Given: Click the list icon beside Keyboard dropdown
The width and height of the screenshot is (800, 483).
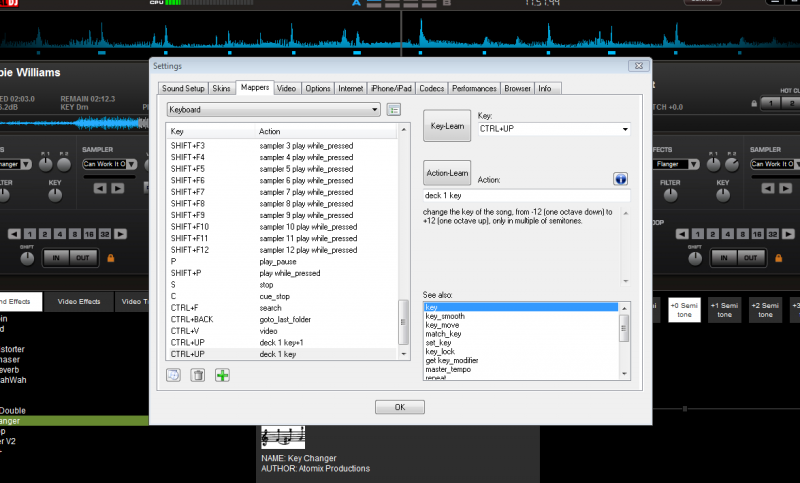Looking at the screenshot, I should [393, 109].
